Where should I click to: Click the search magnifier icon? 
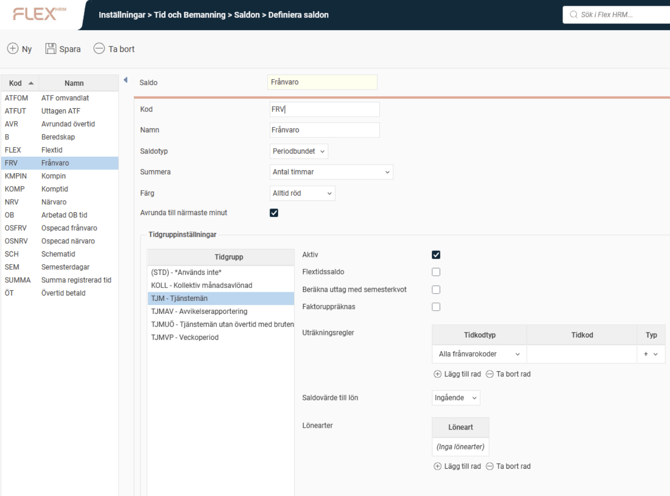tap(574, 15)
